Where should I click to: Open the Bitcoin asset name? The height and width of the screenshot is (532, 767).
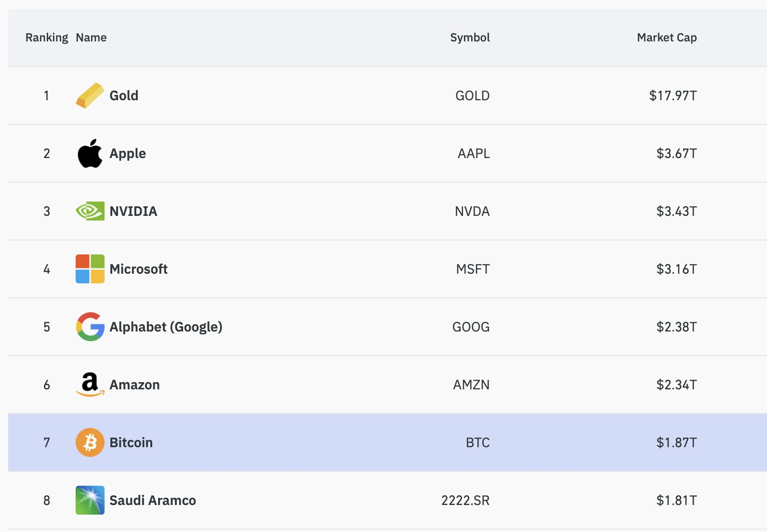pos(131,442)
